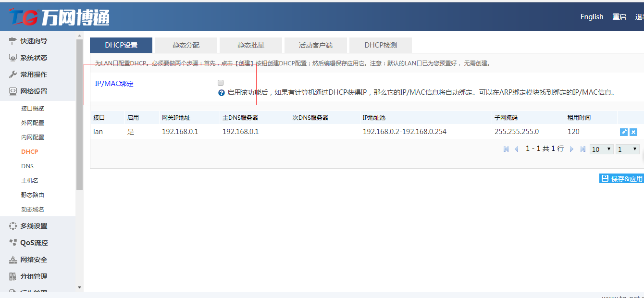Screen dimensions: 644x298
Task: Click the Network Security (网络安全) icon
Action: 13,260
